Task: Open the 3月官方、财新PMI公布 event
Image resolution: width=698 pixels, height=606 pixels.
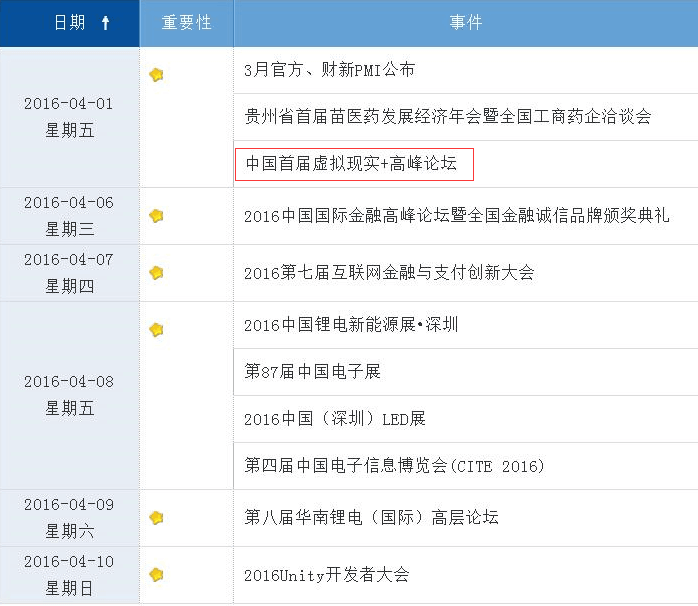Action: coord(329,70)
